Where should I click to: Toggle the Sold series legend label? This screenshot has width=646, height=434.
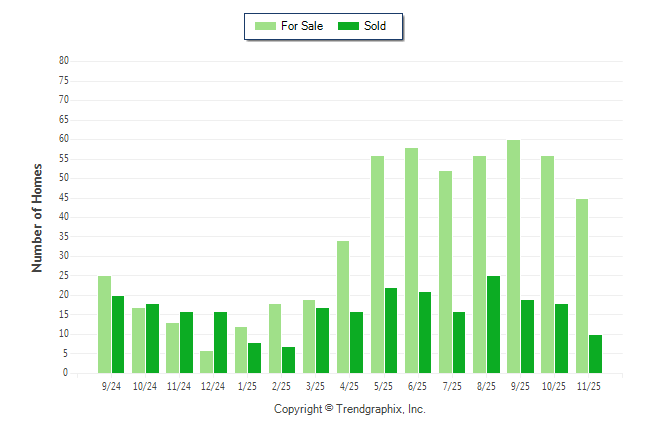(x=375, y=26)
